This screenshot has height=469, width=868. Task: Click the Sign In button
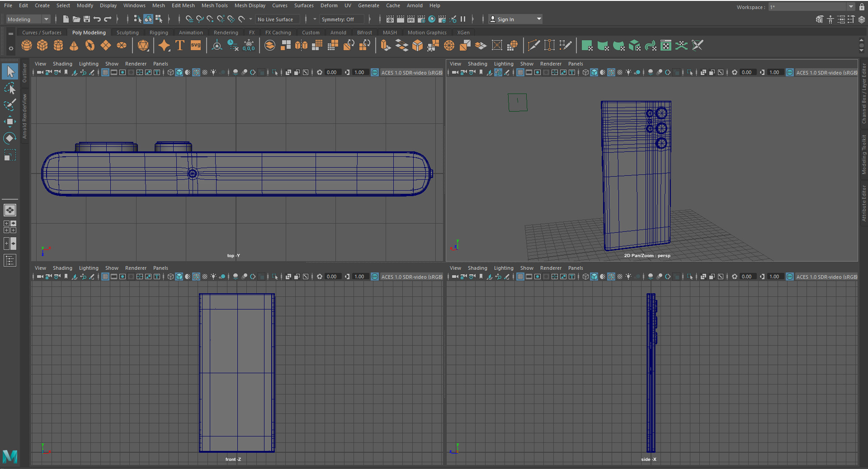tap(505, 19)
